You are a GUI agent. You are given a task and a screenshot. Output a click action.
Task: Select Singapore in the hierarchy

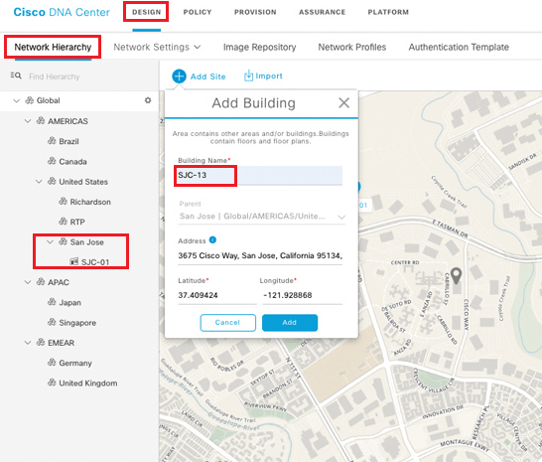click(x=77, y=323)
